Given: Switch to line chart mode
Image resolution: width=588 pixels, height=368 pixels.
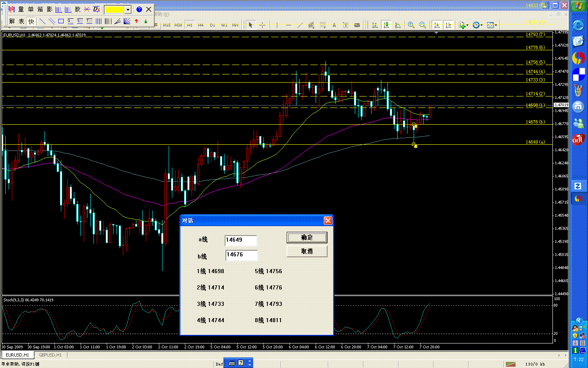Looking at the screenshot, I should point(397,25).
